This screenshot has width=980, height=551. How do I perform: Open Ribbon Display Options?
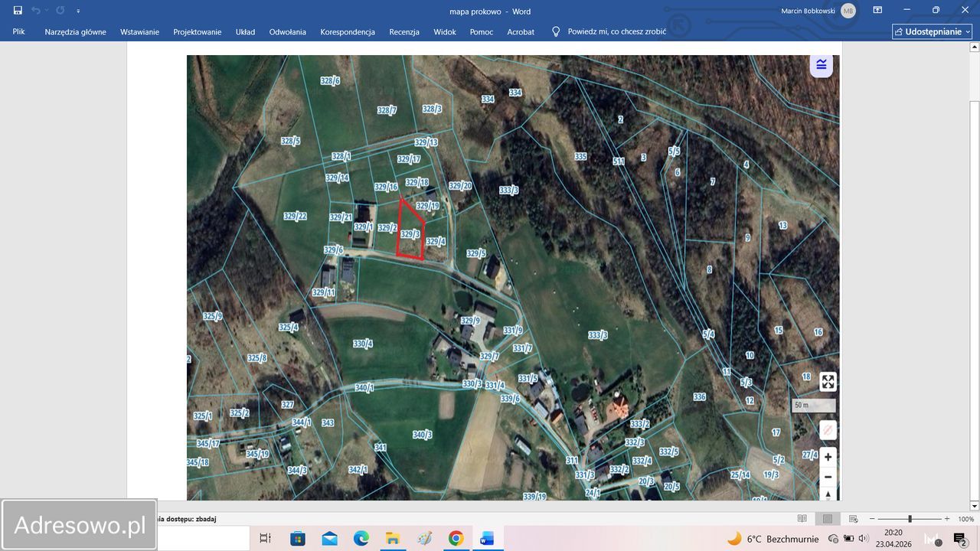coord(877,11)
